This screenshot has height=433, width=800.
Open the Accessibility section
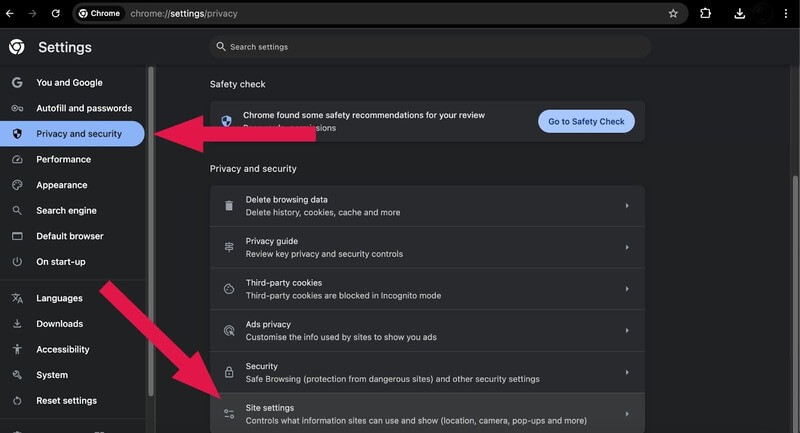(72, 349)
